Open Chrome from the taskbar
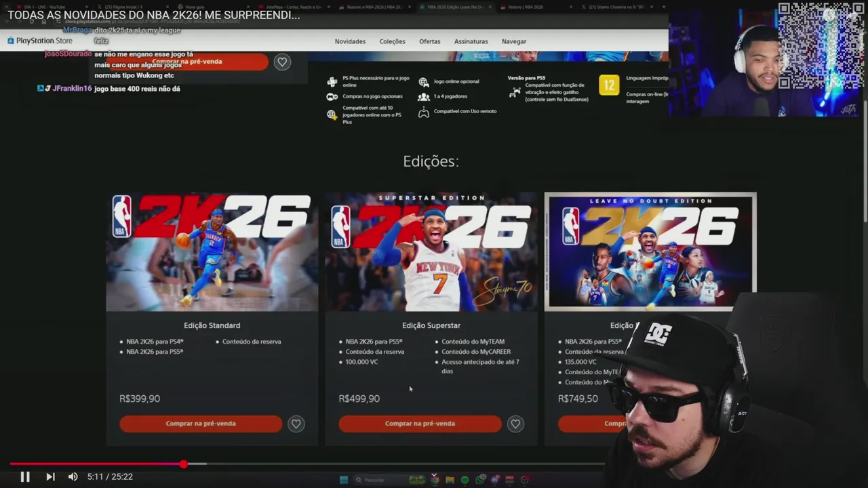The image size is (868, 488). pyautogui.click(x=435, y=480)
